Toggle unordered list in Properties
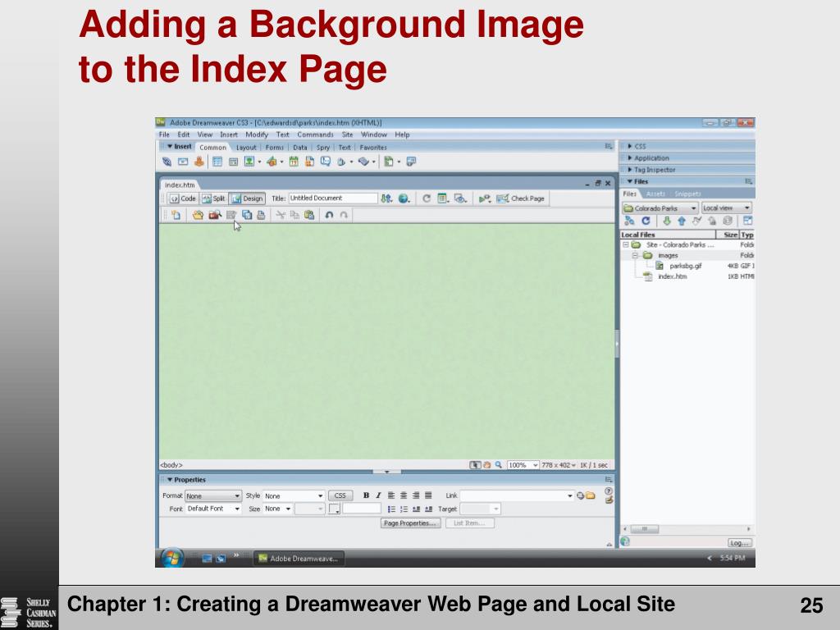 tap(391, 509)
